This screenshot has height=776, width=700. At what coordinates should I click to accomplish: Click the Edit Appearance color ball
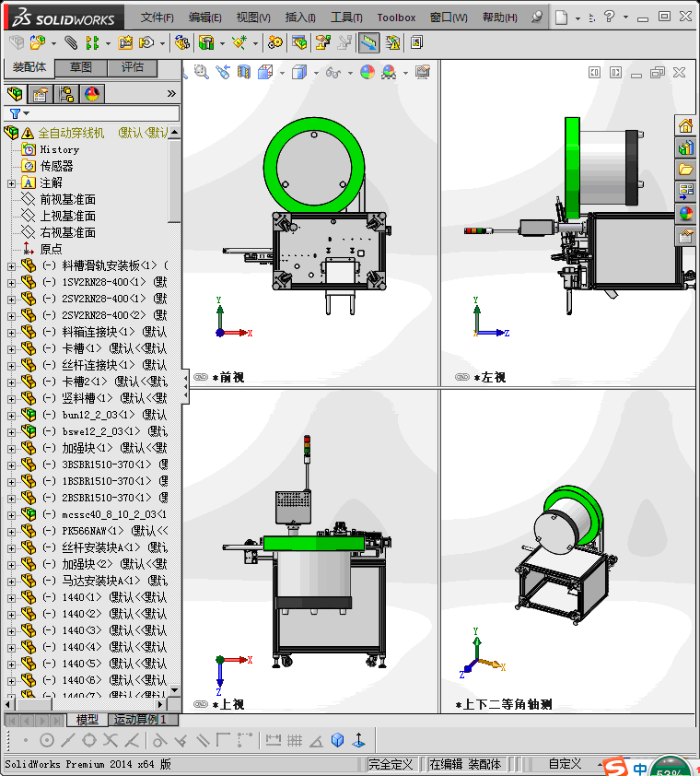tap(367, 72)
